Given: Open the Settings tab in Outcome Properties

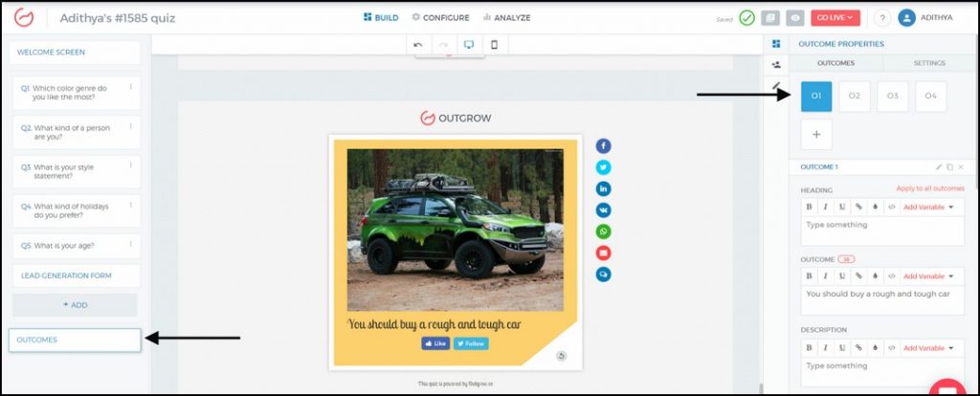Looking at the screenshot, I should [929, 63].
